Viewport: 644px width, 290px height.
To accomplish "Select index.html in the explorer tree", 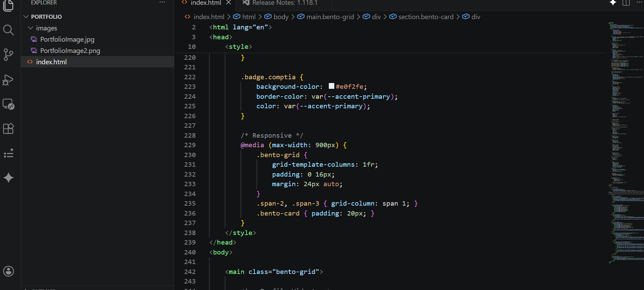I will click(97, 62).
